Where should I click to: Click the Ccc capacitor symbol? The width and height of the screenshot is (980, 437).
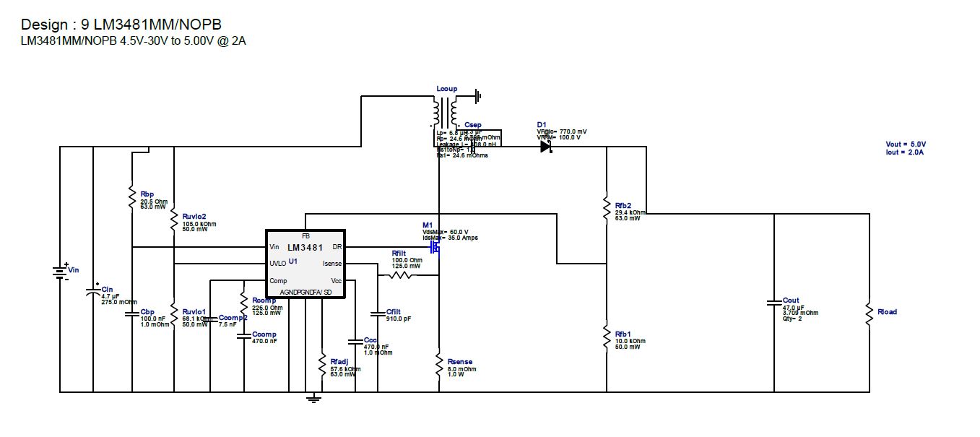click(355, 341)
